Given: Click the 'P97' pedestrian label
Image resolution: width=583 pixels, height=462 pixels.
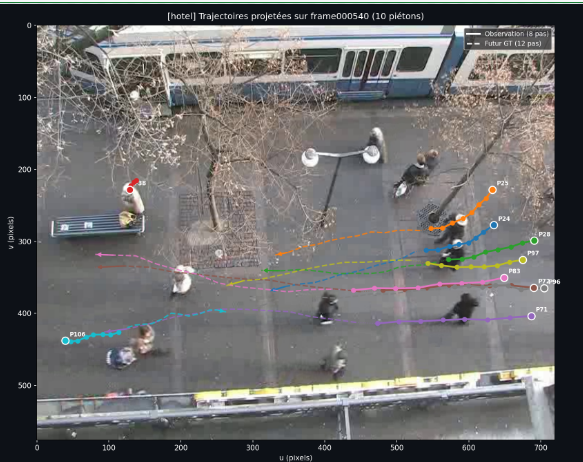Looking at the screenshot, I should pos(533,253).
